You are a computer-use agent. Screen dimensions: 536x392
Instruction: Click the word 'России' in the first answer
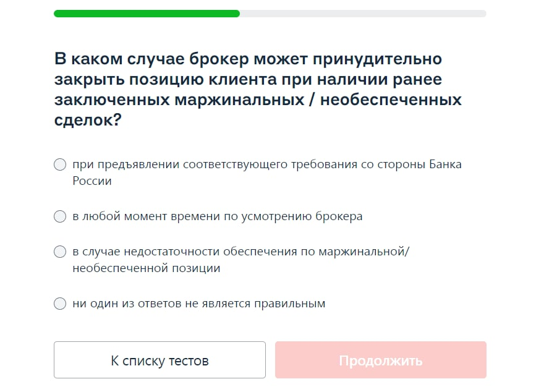92,181
